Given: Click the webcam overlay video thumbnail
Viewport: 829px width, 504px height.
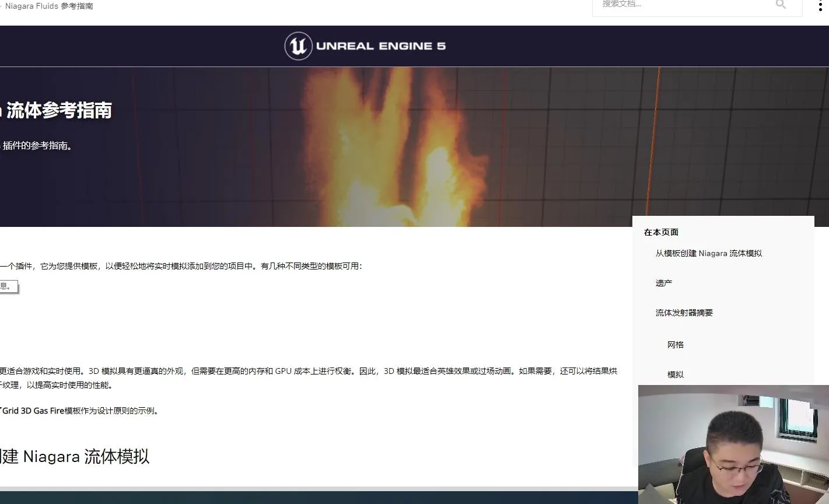Looking at the screenshot, I should point(733,443).
